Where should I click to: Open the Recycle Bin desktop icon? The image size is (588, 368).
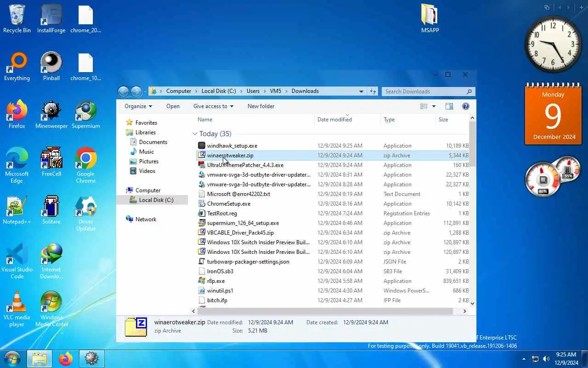[17, 18]
